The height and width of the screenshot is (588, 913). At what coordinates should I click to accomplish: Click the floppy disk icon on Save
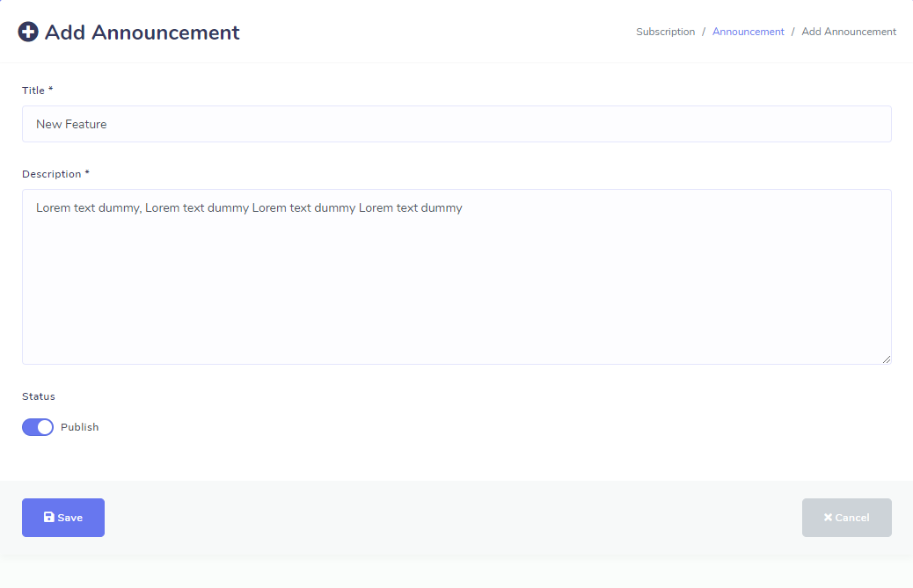tap(49, 518)
